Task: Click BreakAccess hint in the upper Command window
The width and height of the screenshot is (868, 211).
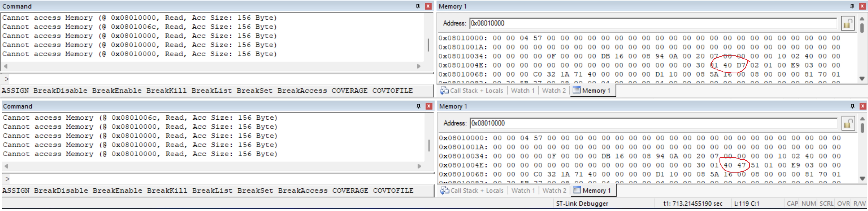Action: (x=302, y=91)
